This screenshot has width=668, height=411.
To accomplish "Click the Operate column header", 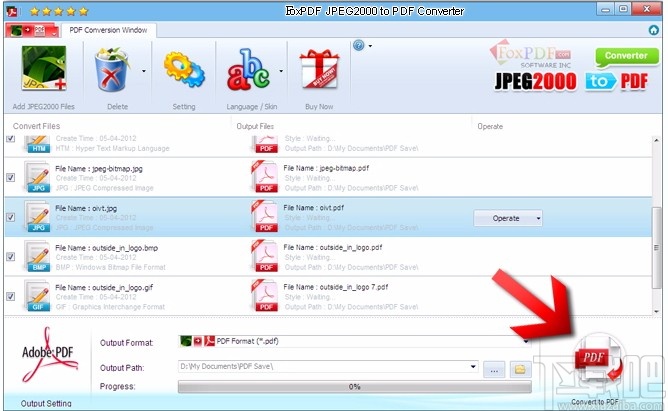I will pos(490,126).
